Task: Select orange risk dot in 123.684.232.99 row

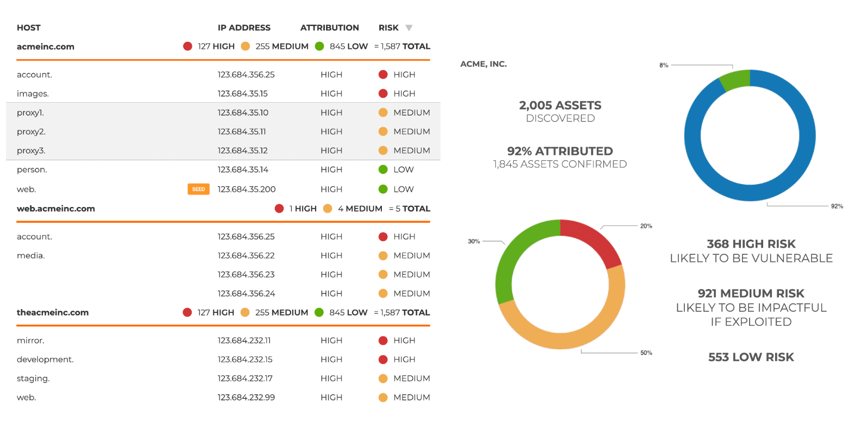Action: click(383, 398)
